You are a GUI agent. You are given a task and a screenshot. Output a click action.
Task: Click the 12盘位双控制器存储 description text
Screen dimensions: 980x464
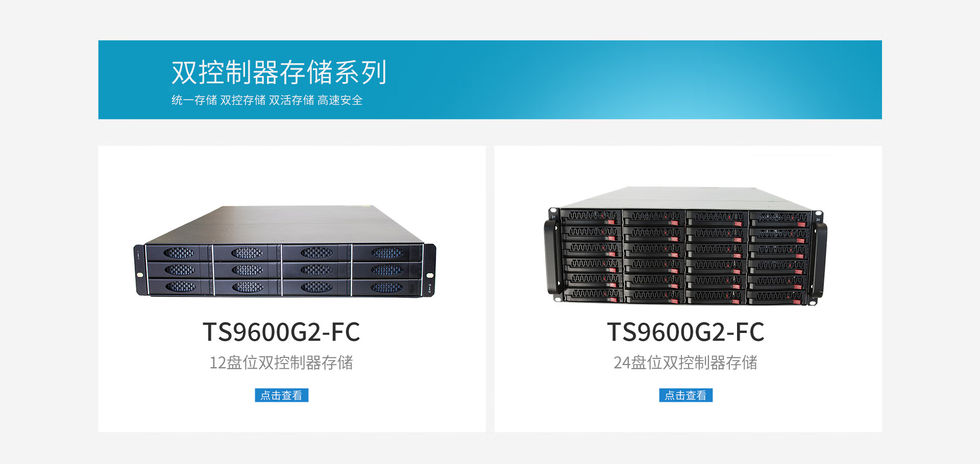[x=281, y=363]
